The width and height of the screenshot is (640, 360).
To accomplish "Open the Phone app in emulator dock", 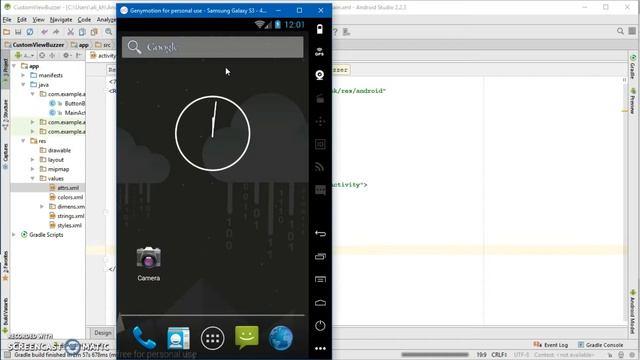I will 144,338.
